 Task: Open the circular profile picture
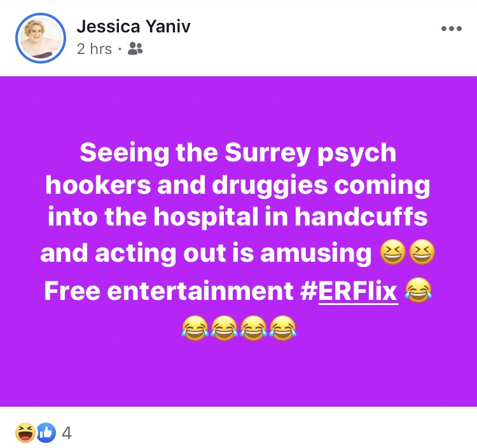click(x=41, y=38)
